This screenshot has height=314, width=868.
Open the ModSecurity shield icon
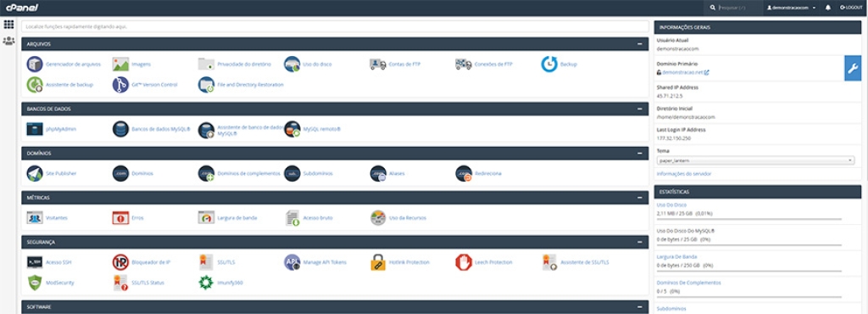pyautogui.click(x=35, y=283)
